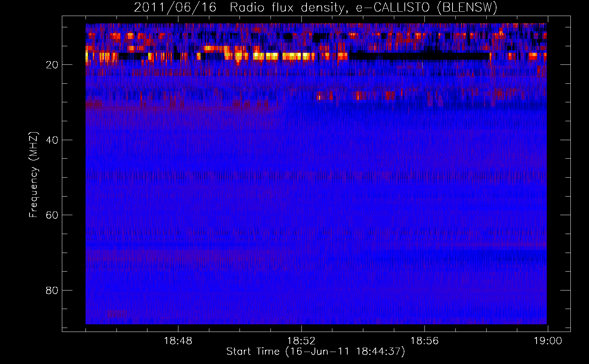
Task: Click the 'Frequency (MHZ)' axis label
Action: (33, 175)
